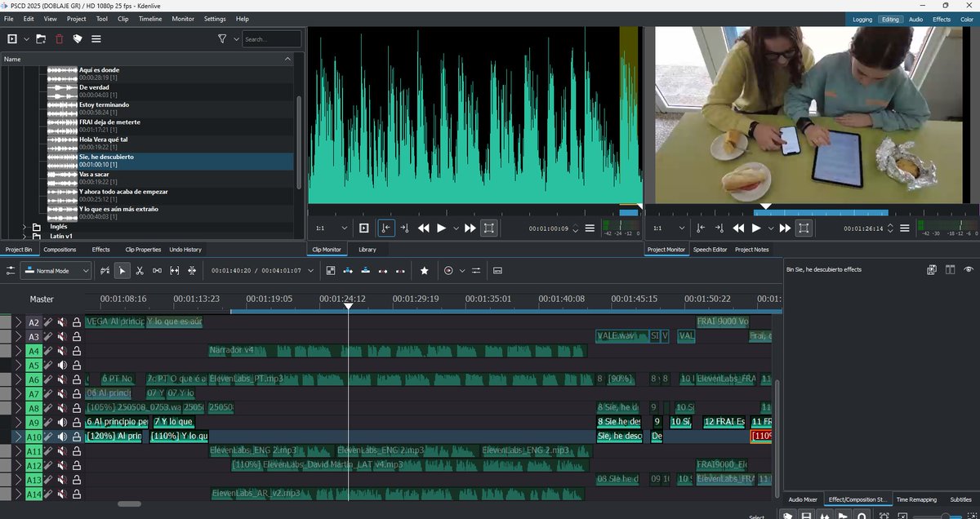980x519 pixels.
Task: Open the subtitle tool icon in timeline toolbar
Action: (x=497, y=270)
